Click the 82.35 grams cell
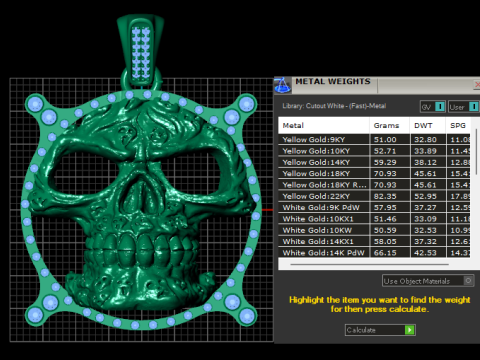The width and height of the screenshot is (480, 360). point(389,196)
